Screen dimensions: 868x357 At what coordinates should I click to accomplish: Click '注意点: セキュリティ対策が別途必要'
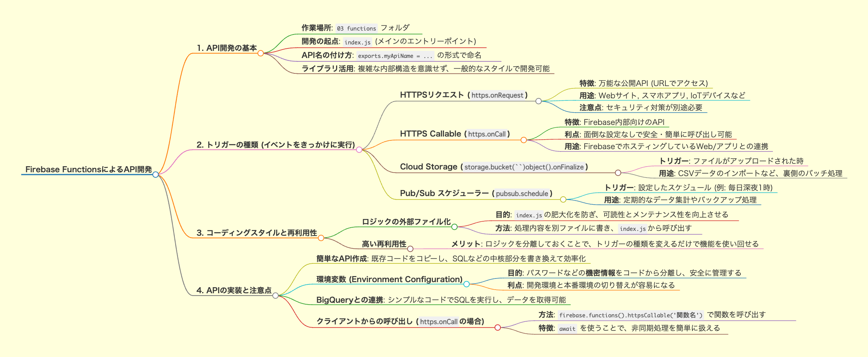click(641, 107)
